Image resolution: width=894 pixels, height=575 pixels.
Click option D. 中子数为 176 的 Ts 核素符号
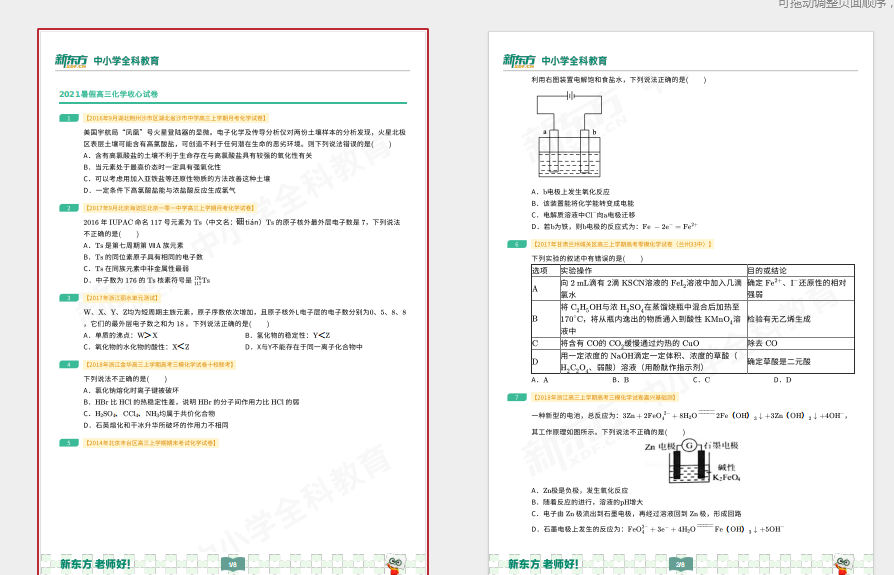147,280
